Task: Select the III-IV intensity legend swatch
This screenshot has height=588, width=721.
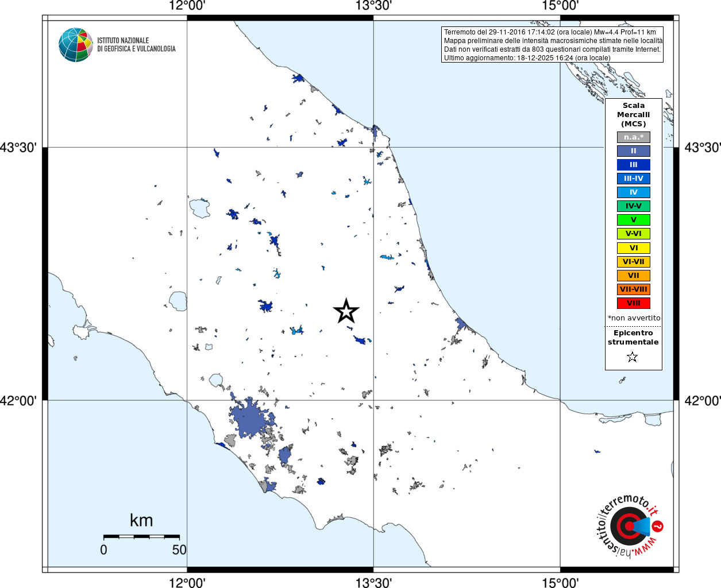Action: click(x=634, y=179)
